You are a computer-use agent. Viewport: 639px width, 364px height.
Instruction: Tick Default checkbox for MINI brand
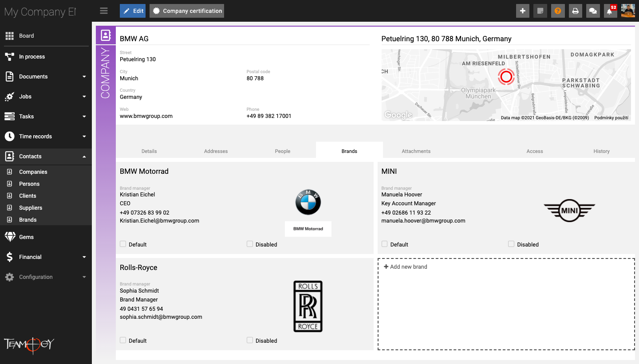385,244
